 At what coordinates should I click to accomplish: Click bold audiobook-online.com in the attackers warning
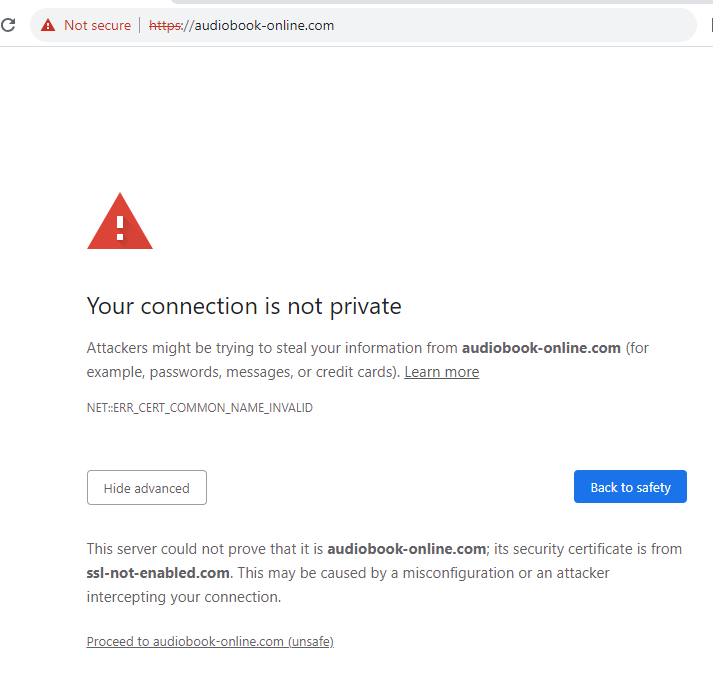(541, 348)
